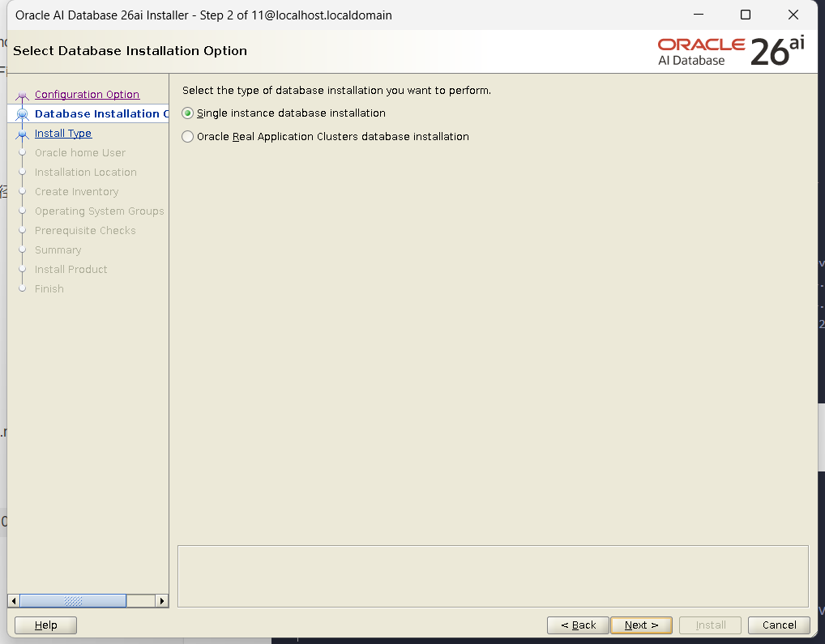Click the Oracle home User step text
Screen dimensions: 825x644
coord(80,153)
